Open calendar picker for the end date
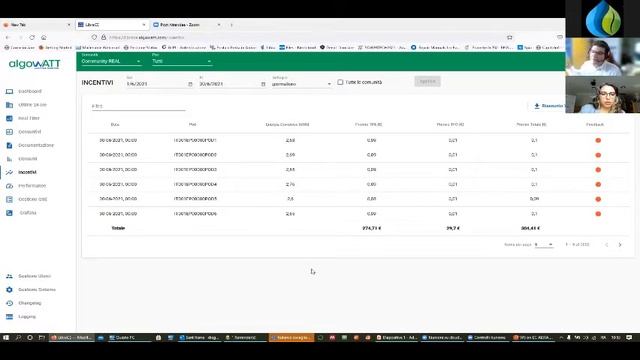 point(263,84)
